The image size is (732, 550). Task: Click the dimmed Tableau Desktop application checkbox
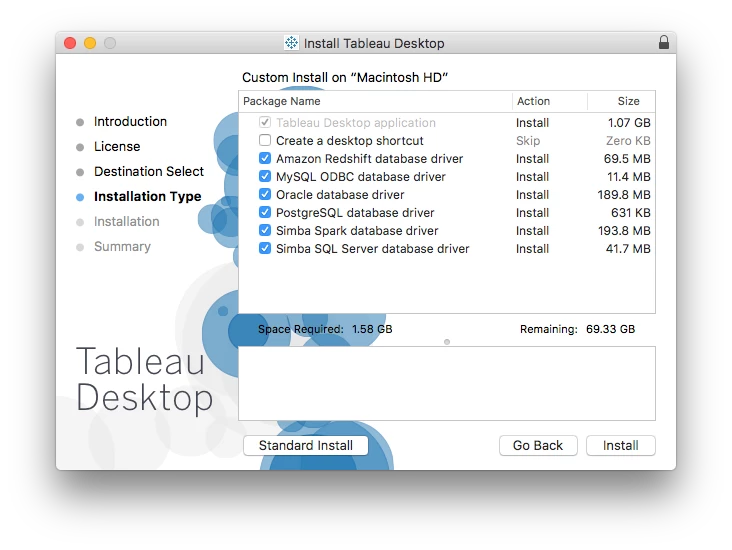click(x=265, y=122)
